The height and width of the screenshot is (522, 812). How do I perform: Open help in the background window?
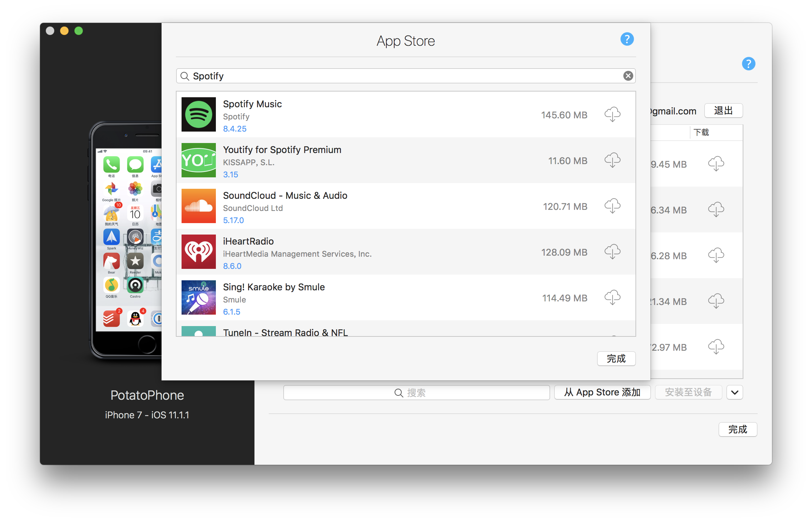[x=748, y=64]
